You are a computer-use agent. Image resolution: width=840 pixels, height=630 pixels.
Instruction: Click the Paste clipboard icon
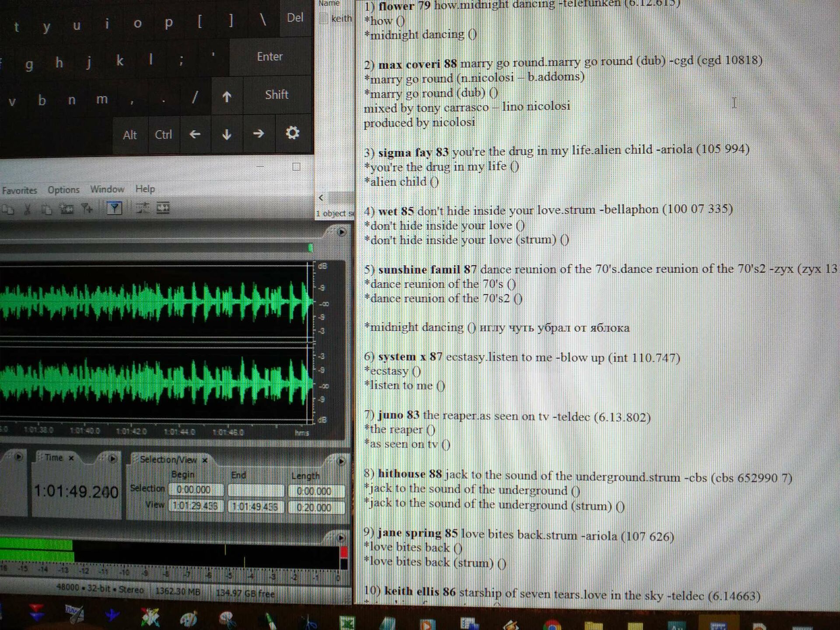[x=47, y=210]
